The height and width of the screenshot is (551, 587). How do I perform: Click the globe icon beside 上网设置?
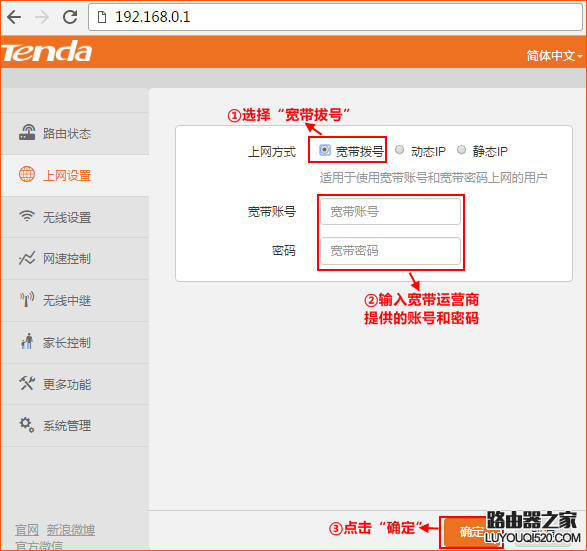tap(27, 174)
